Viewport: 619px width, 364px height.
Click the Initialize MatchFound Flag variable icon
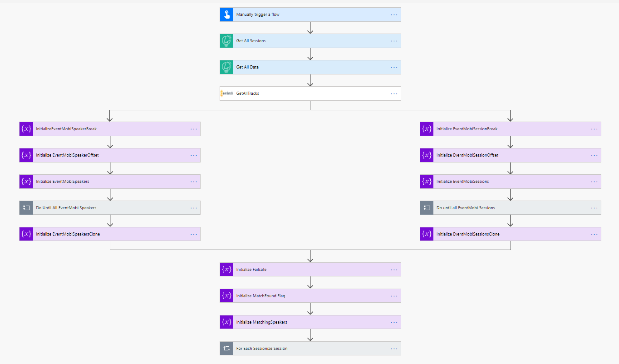coord(226,296)
